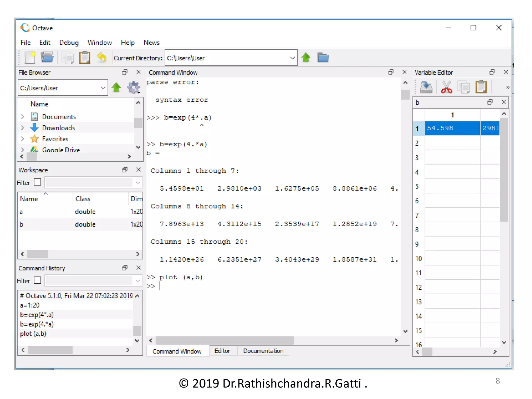Click the yellow Undo arrow icon
532x399 pixels.
click(x=102, y=58)
